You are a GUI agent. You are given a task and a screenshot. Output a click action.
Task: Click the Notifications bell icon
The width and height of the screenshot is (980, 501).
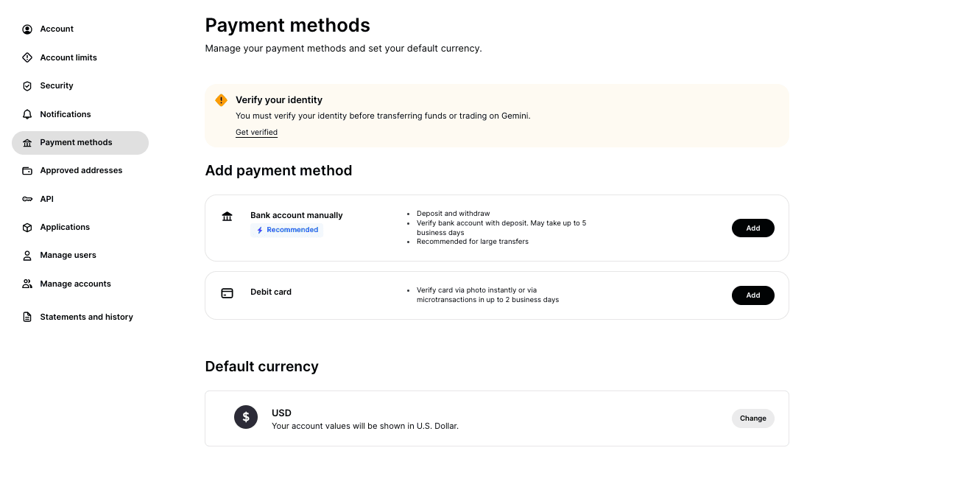[27, 114]
